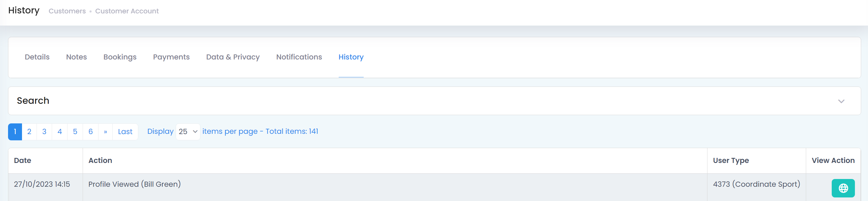Select the Bookings tab
This screenshot has width=868, height=201.
point(120,57)
